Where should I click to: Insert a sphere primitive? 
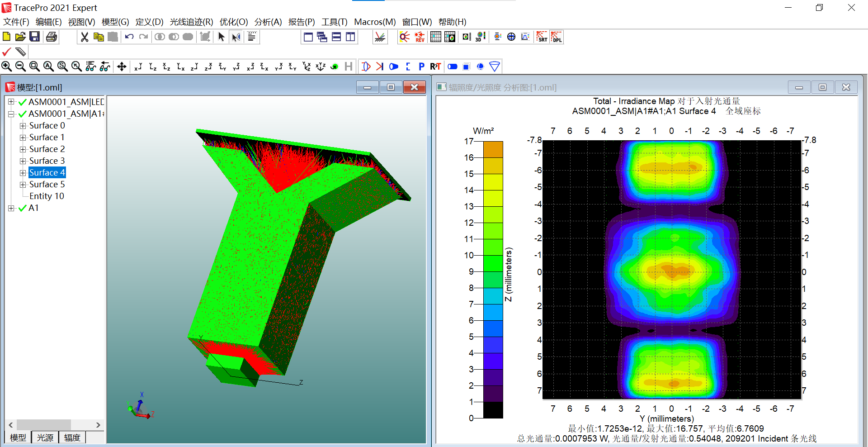click(x=481, y=67)
